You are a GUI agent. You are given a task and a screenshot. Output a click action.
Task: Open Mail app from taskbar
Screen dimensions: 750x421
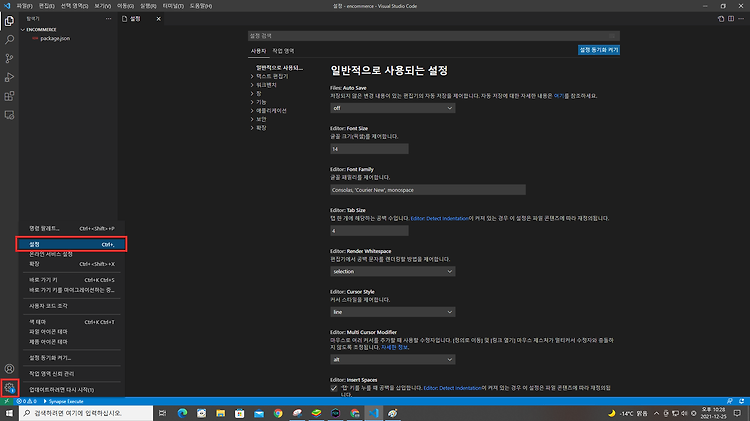coord(259,413)
